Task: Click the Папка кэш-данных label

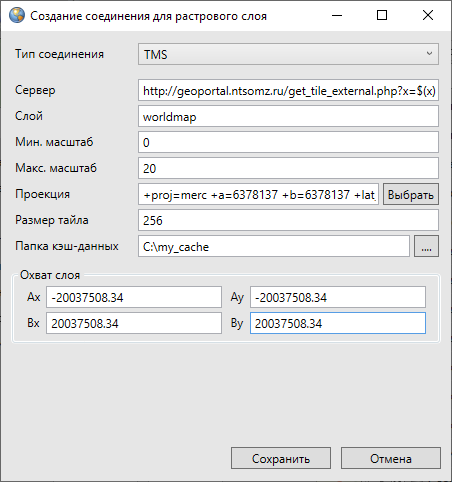Action: (x=67, y=246)
